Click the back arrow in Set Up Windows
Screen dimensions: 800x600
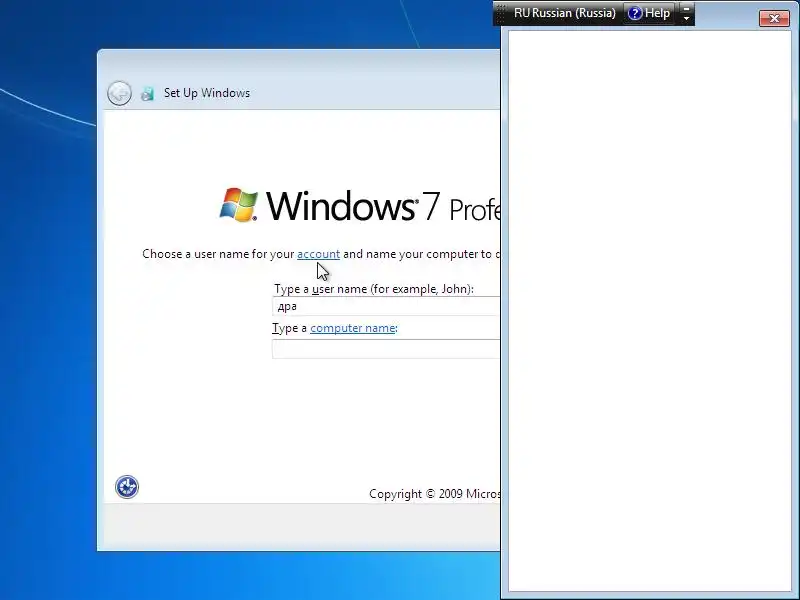119,93
